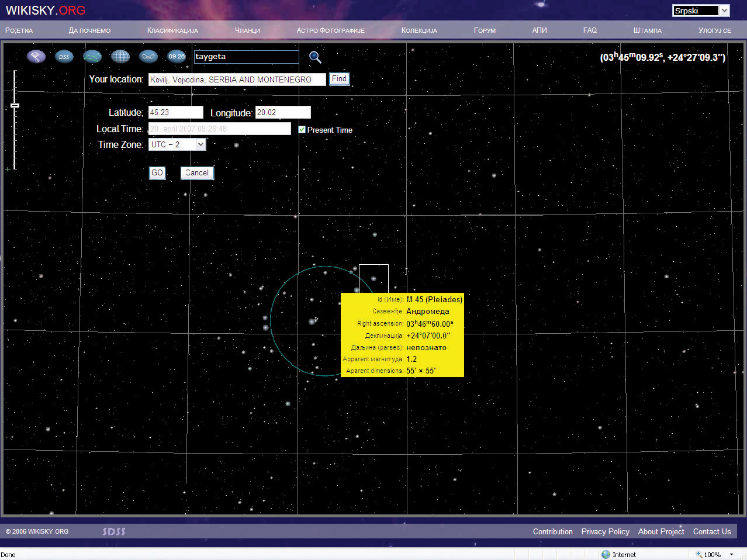Click the zoom slider minus end

8,71
